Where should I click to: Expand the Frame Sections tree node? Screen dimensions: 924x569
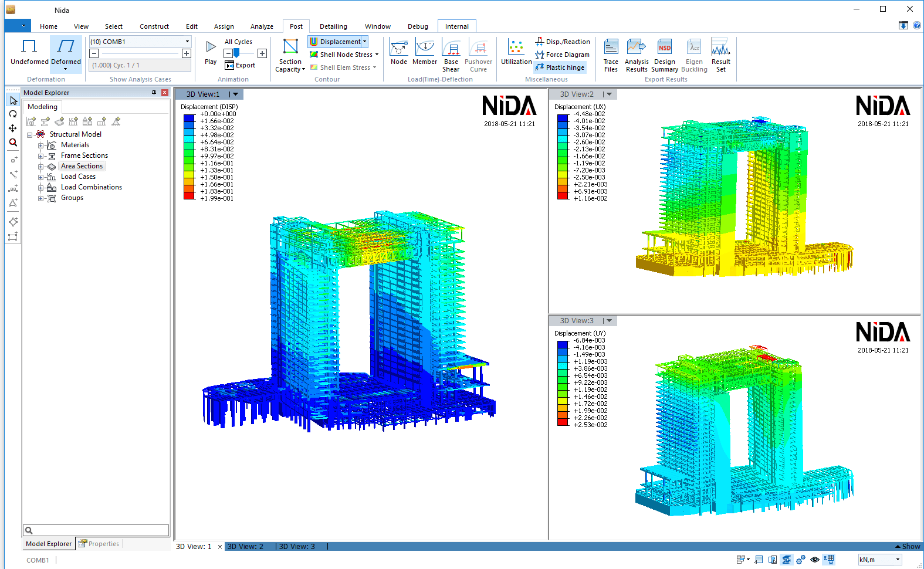point(41,156)
